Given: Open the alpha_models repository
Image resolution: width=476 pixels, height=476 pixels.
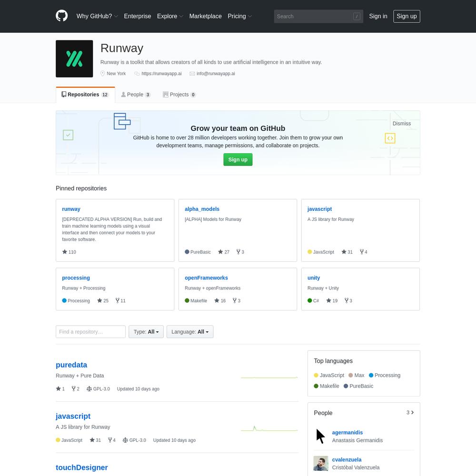Looking at the screenshot, I should tap(202, 209).
